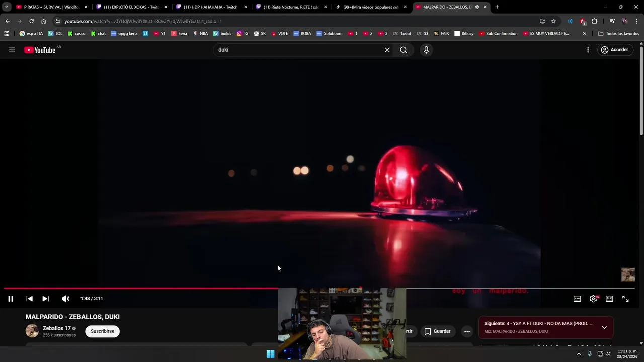Click the YouTube search magnifier button

[x=404, y=50]
